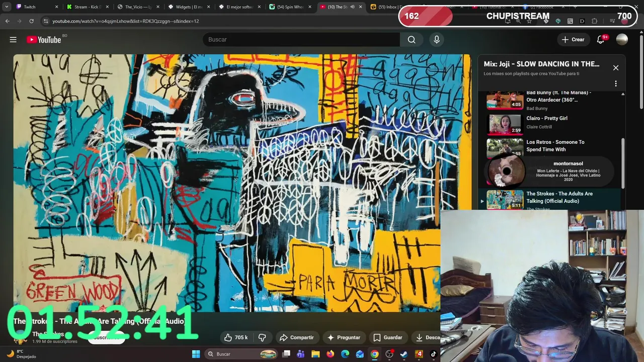This screenshot has width=644, height=362.
Task: Go back in browser history
Action: [x=7, y=21]
